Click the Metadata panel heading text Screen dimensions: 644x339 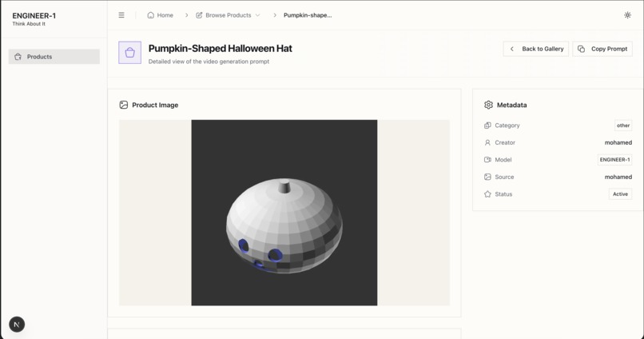[511, 105]
